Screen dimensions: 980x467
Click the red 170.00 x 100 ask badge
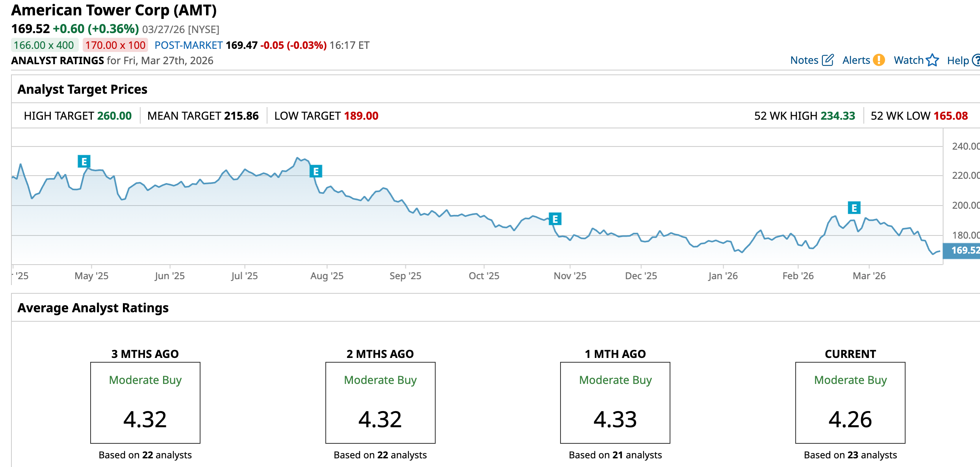115,45
